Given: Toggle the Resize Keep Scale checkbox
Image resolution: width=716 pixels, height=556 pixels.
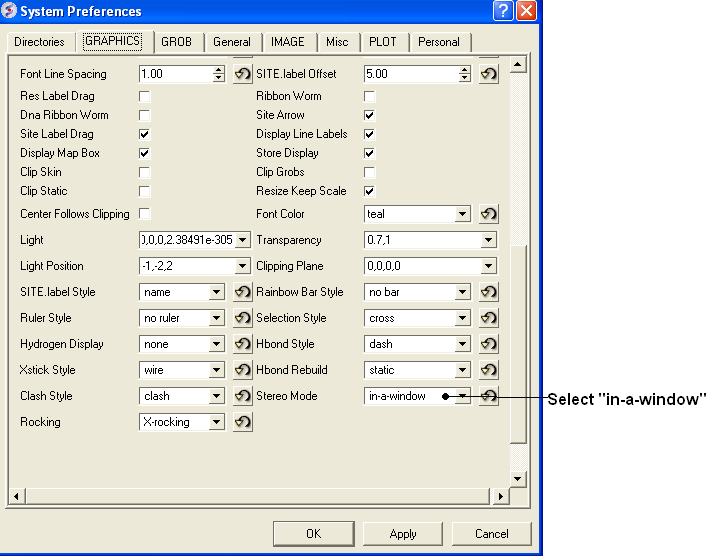Looking at the screenshot, I should [369, 191].
